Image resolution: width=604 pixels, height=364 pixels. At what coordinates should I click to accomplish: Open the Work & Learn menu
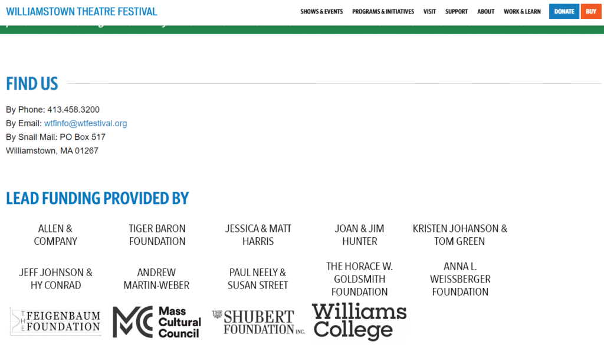(x=522, y=12)
